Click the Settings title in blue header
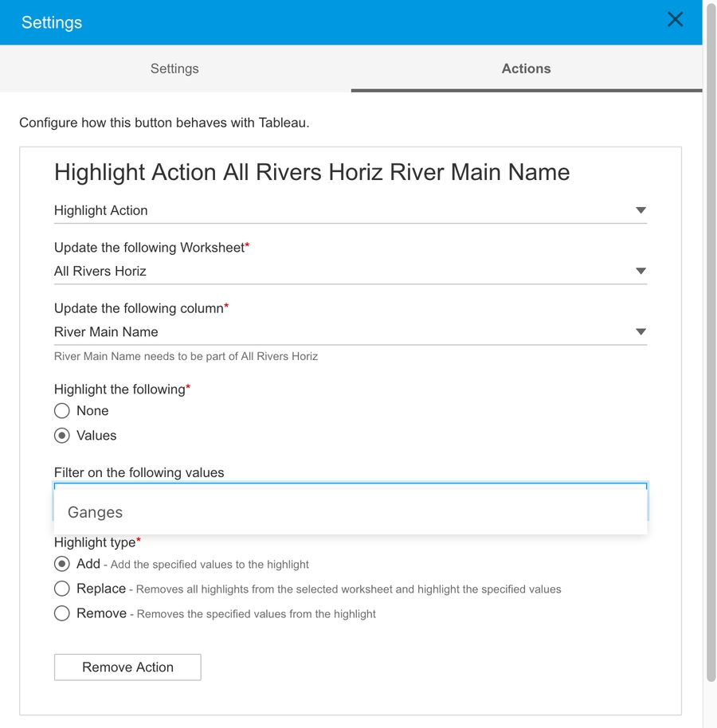This screenshot has height=728, width=717. [x=52, y=22]
